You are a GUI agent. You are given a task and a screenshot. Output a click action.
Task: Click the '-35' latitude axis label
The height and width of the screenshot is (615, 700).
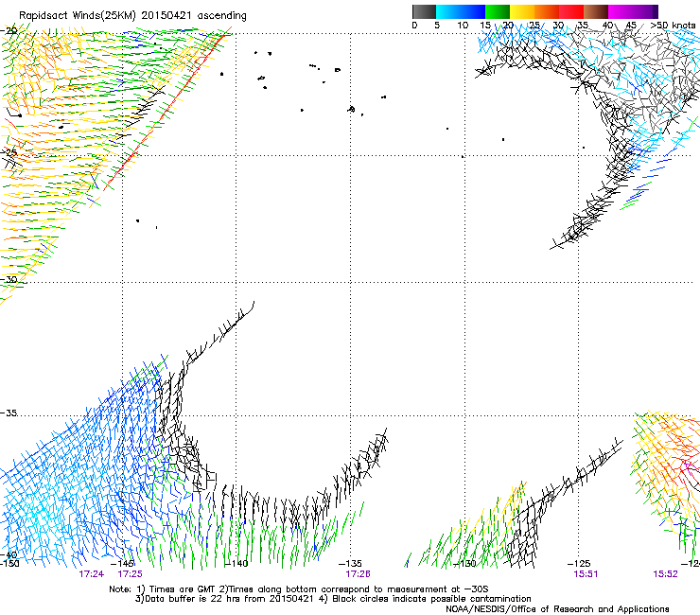(x=9, y=413)
